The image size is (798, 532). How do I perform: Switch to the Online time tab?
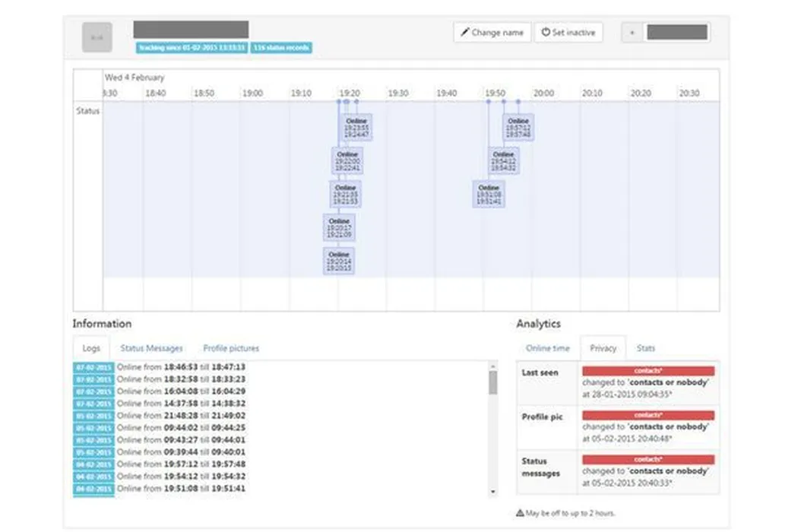[547, 348]
